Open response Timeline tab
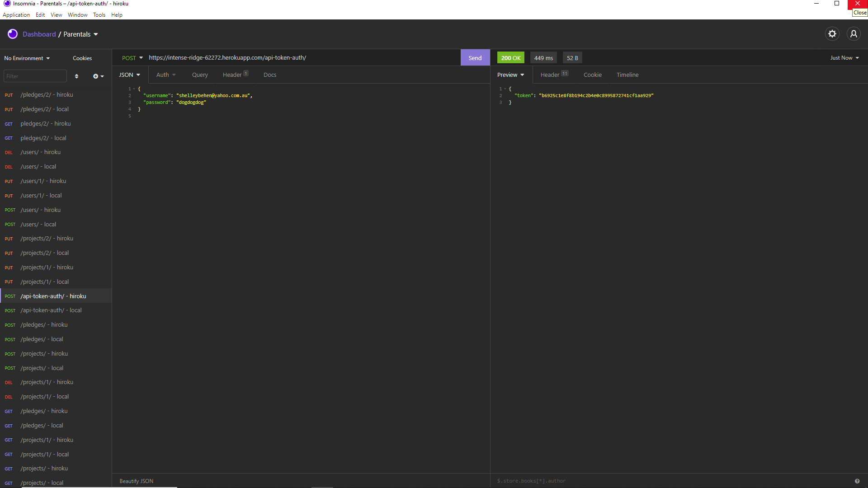The width and height of the screenshot is (868, 488). [x=627, y=75]
